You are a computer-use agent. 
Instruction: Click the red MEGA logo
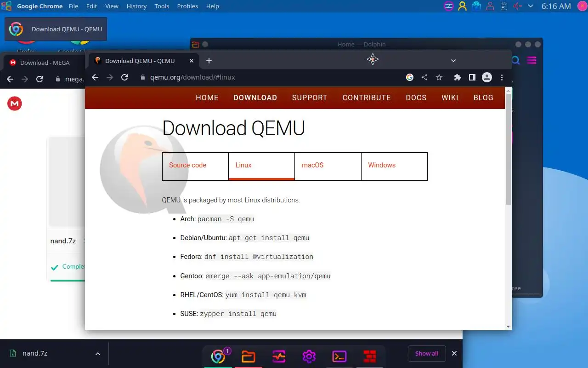15,103
